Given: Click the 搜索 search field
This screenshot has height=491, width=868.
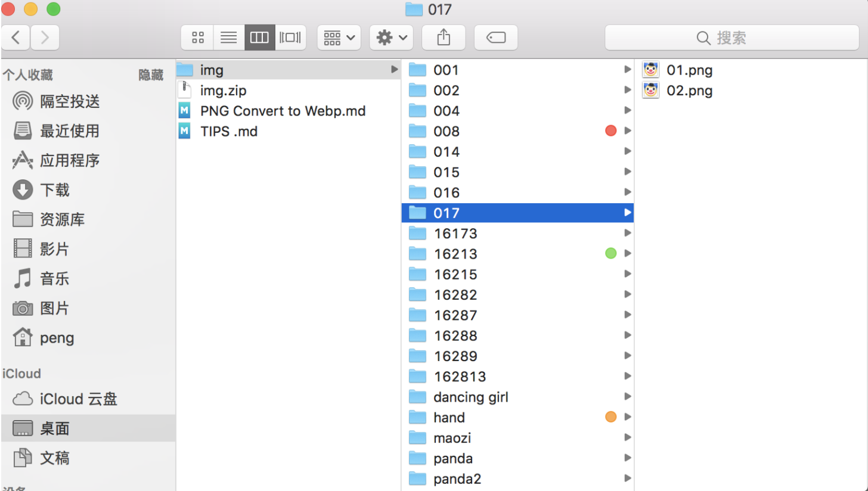Looking at the screenshot, I should (733, 37).
